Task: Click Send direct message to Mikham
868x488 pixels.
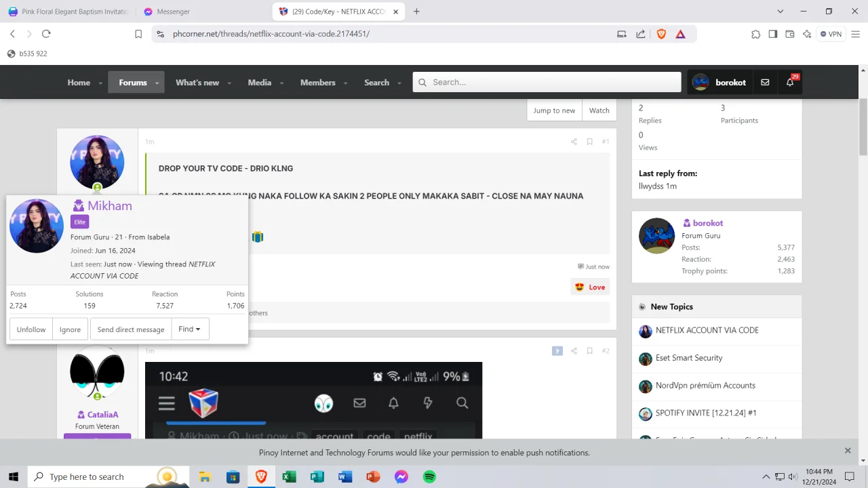Action: point(131,329)
